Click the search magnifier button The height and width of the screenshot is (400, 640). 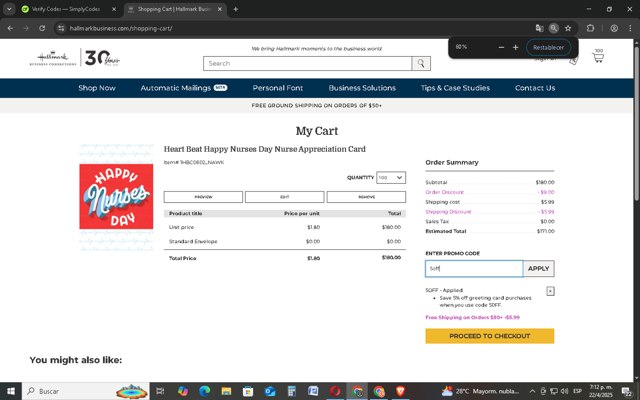pyautogui.click(x=421, y=63)
